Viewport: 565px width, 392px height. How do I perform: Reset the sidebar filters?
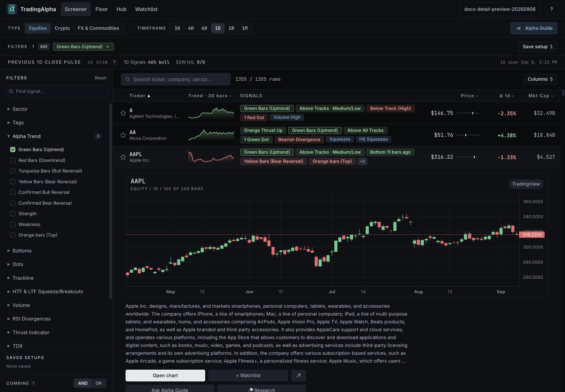pyautogui.click(x=100, y=78)
